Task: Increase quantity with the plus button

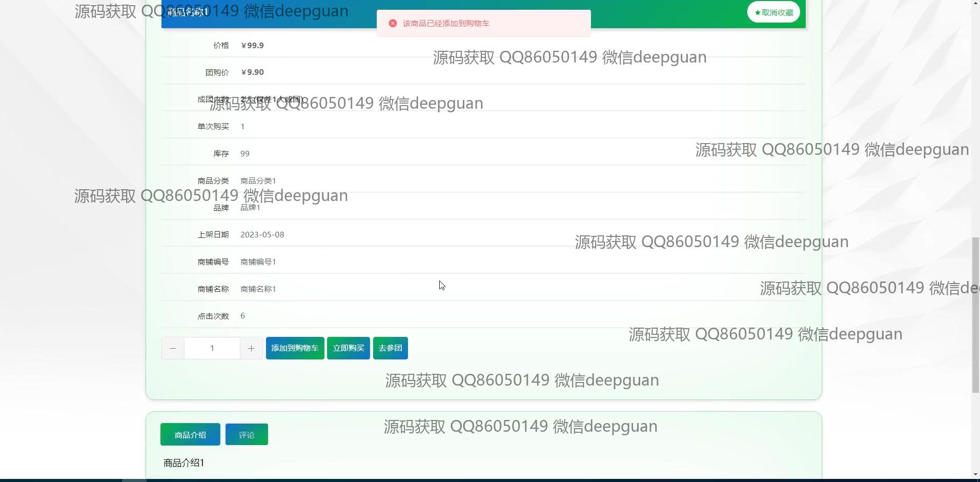Action: (x=251, y=348)
